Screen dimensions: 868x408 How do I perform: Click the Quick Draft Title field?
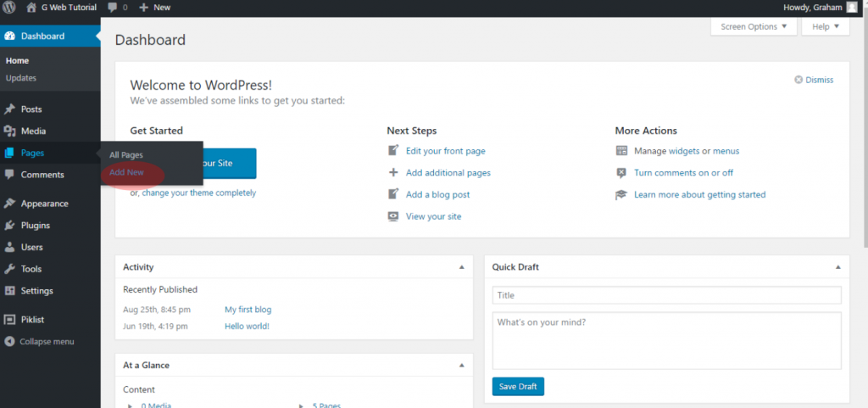tap(666, 295)
